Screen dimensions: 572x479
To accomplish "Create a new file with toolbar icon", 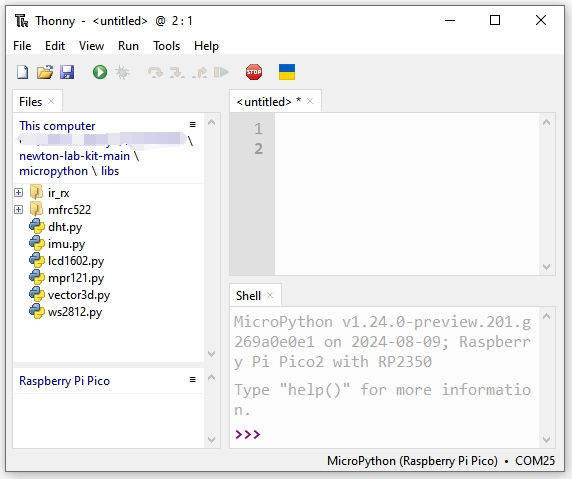I will point(23,72).
